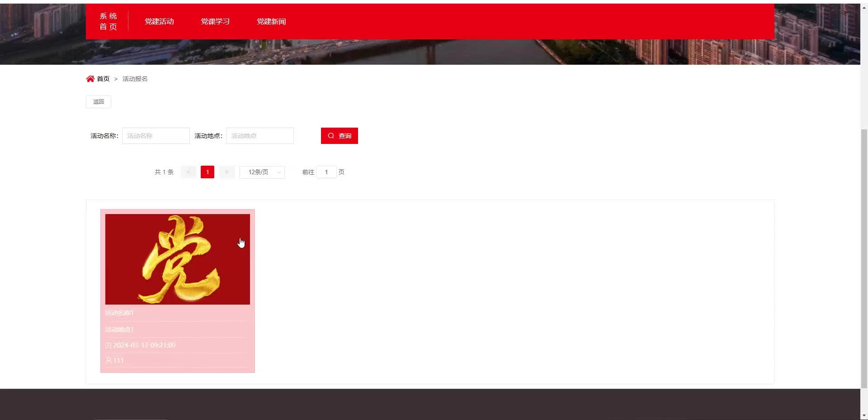Click the 活动名称1 card title
This screenshot has width=868, height=420.
click(x=119, y=313)
